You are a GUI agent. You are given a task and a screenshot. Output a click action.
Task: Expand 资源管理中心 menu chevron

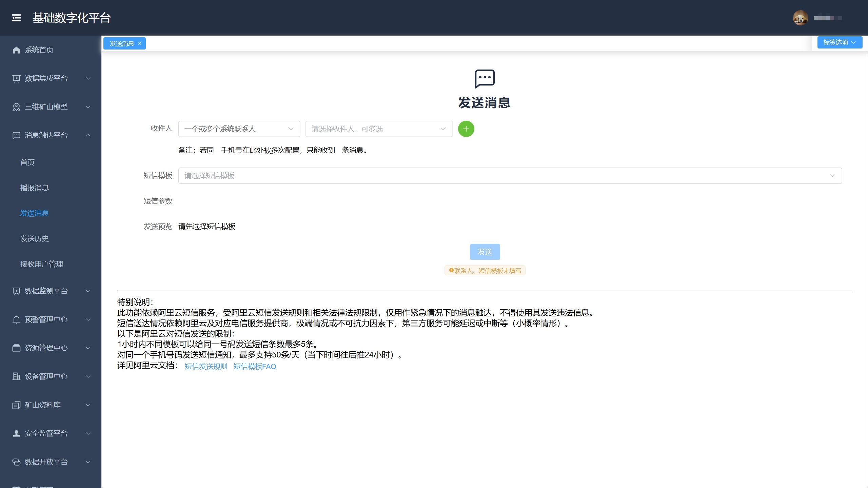click(88, 348)
